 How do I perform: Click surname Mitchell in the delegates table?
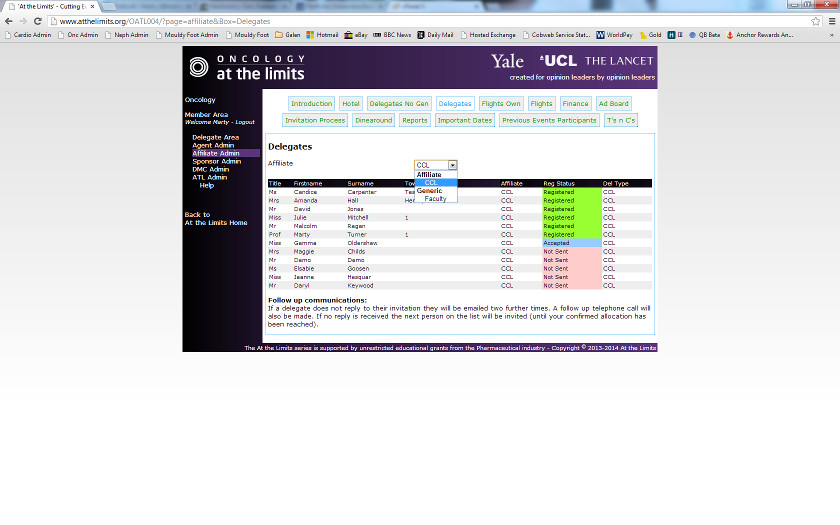tap(358, 218)
